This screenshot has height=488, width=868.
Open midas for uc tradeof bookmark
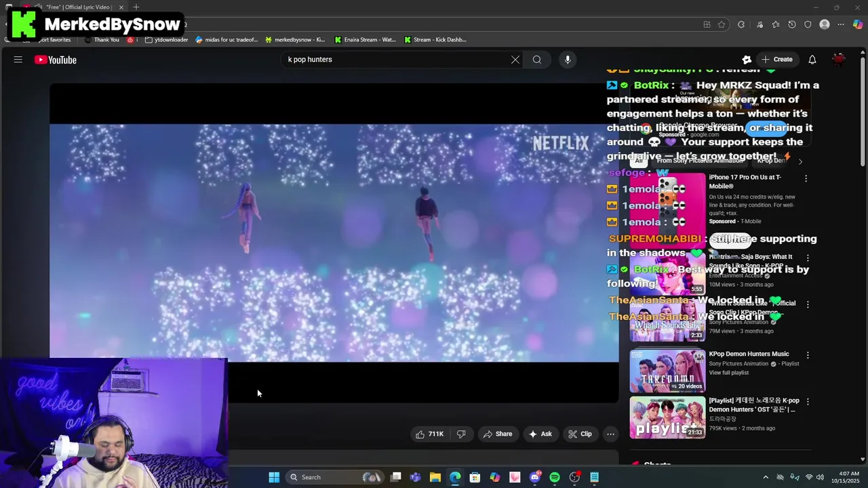coord(226,40)
